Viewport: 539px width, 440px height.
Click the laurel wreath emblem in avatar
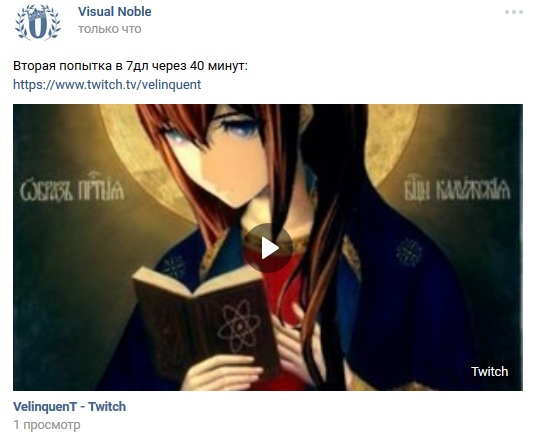pos(38,23)
